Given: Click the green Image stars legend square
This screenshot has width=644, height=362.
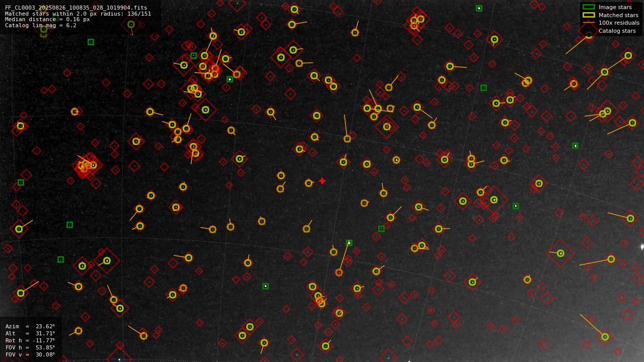Looking at the screenshot, I should coord(588,7).
